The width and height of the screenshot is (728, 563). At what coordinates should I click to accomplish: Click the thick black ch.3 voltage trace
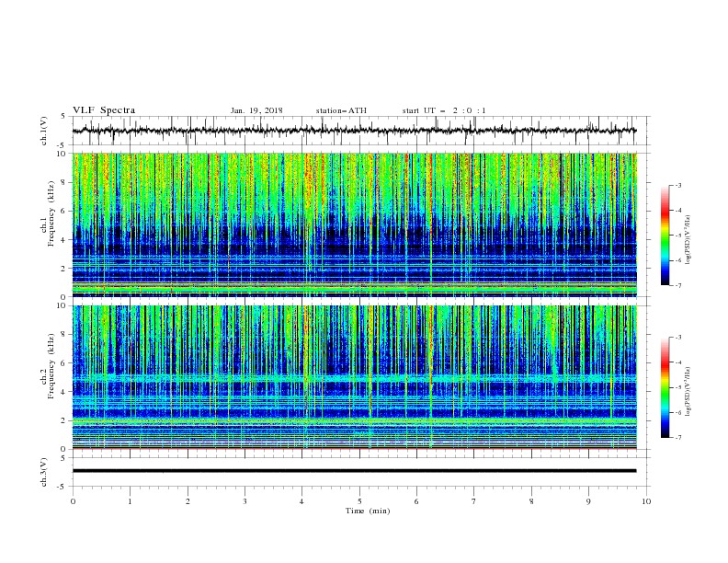click(x=355, y=471)
